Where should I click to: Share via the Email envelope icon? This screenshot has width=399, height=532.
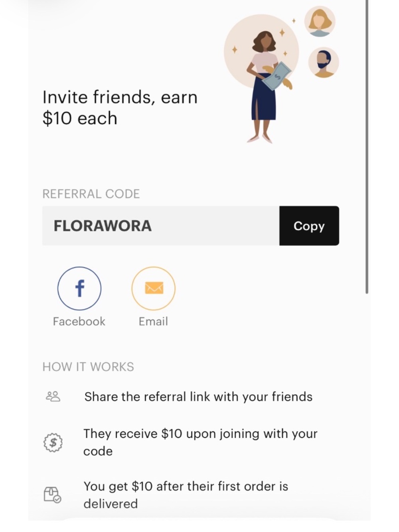click(154, 289)
